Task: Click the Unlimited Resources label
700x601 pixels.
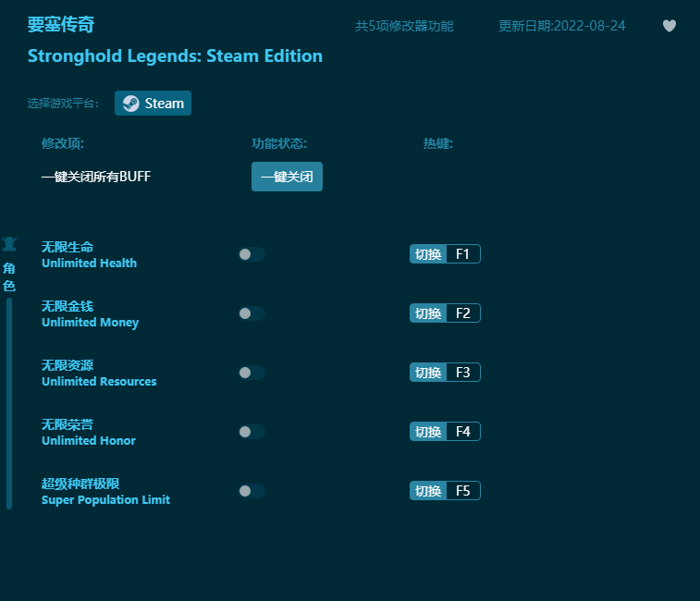Action: coord(99,381)
